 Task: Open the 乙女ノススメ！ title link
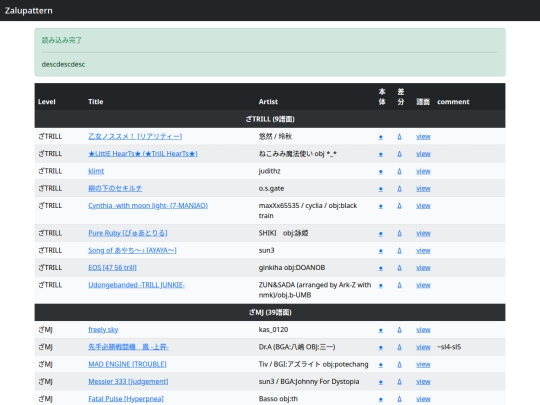135,136
